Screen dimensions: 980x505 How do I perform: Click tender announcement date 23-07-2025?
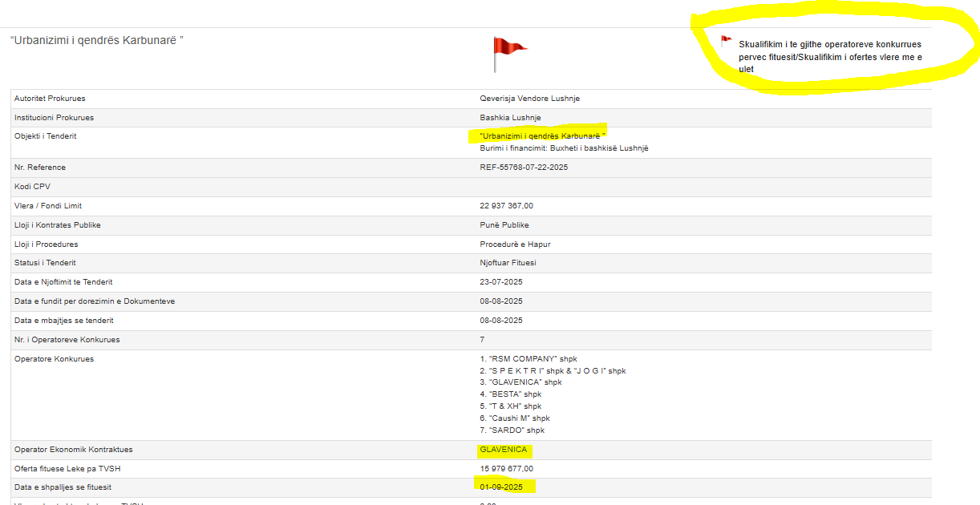tap(501, 282)
